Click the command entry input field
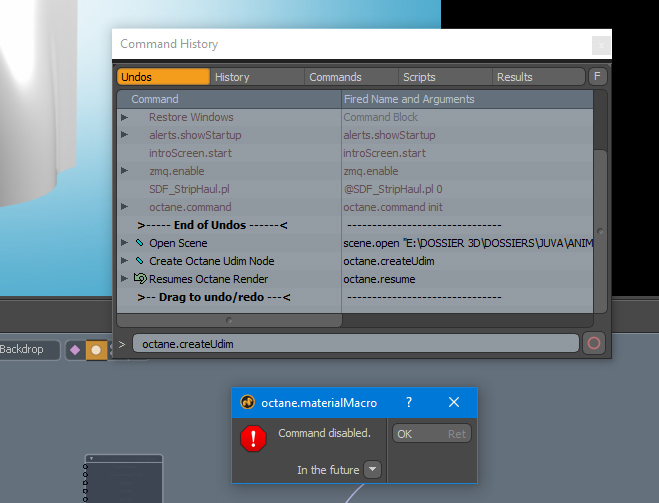This screenshot has width=659, height=503. tap(356, 344)
